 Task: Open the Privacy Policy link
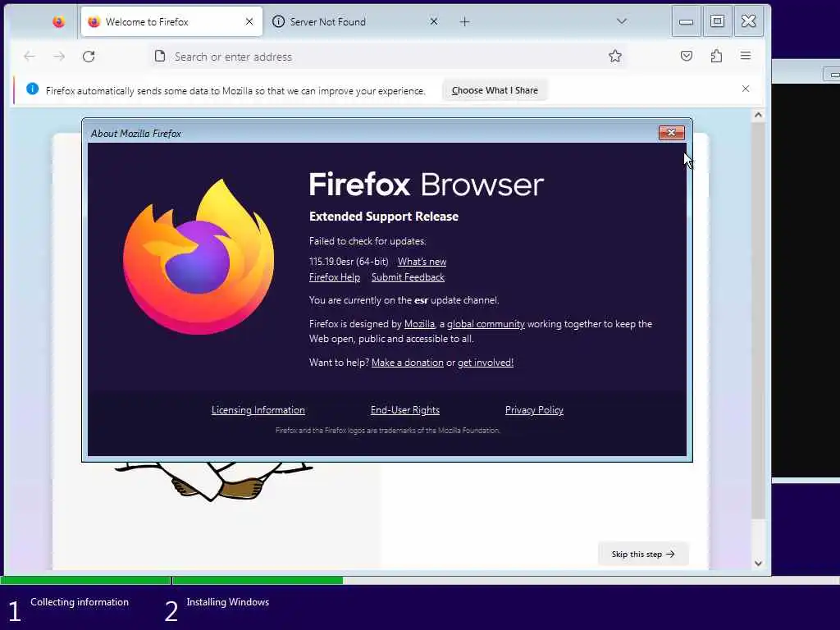534,410
